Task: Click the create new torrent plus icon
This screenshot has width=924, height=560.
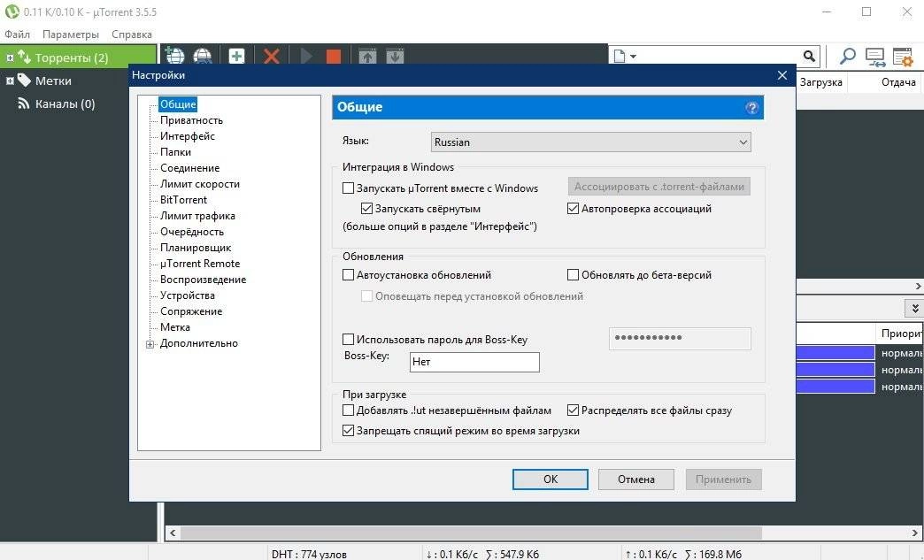Action: tap(237, 57)
